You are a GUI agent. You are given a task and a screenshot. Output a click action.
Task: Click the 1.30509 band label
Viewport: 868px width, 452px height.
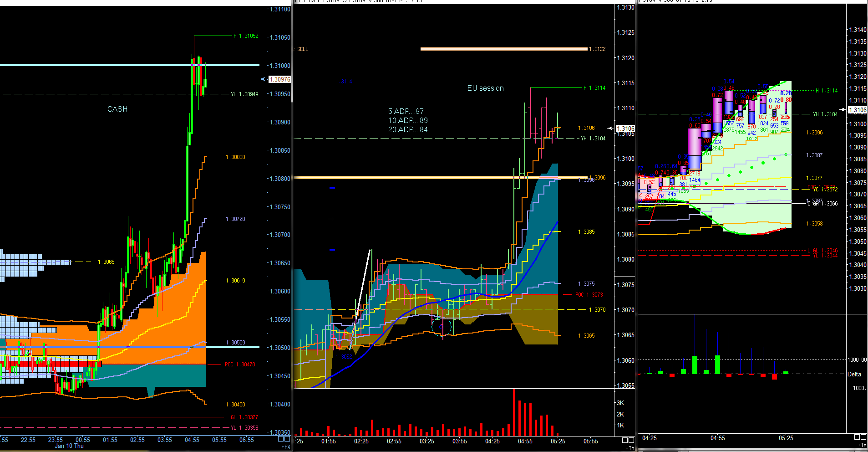pyautogui.click(x=235, y=343)
